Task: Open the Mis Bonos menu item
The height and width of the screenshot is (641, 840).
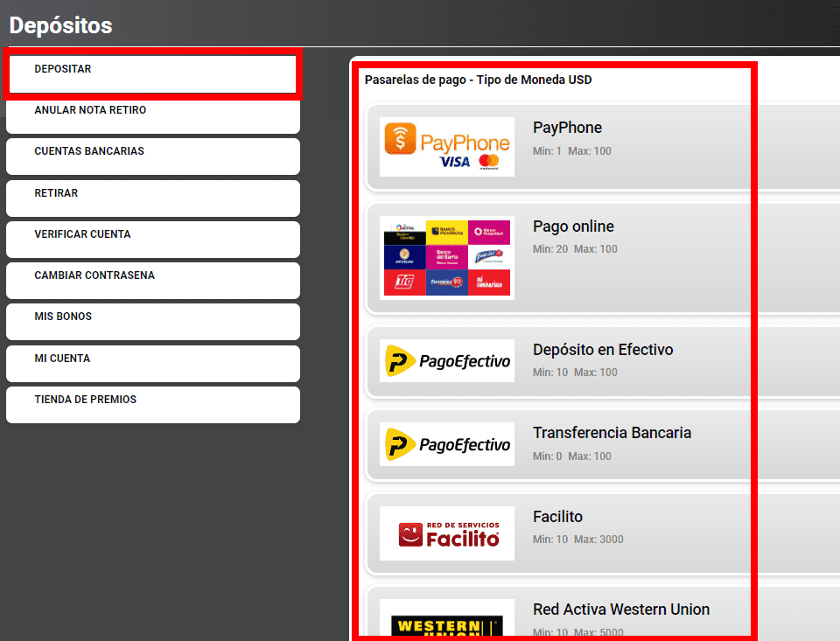Action: pos(152,322)
